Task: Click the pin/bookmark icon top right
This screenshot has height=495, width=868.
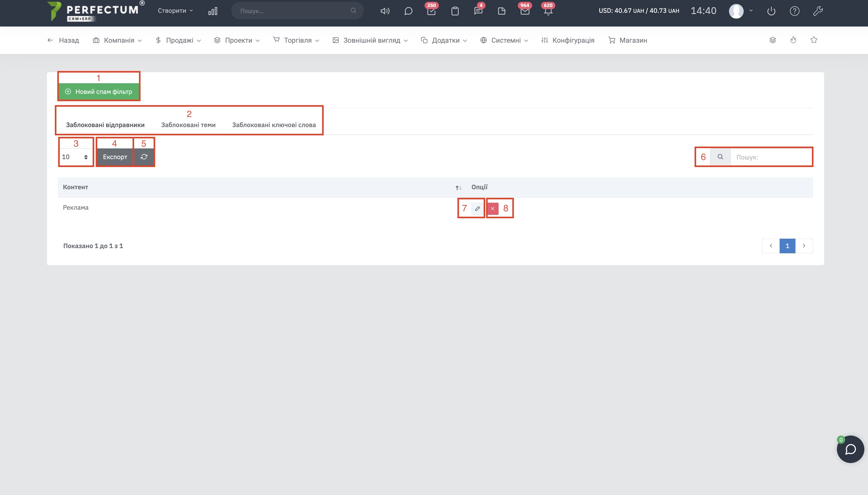Action: pos(813,40)
